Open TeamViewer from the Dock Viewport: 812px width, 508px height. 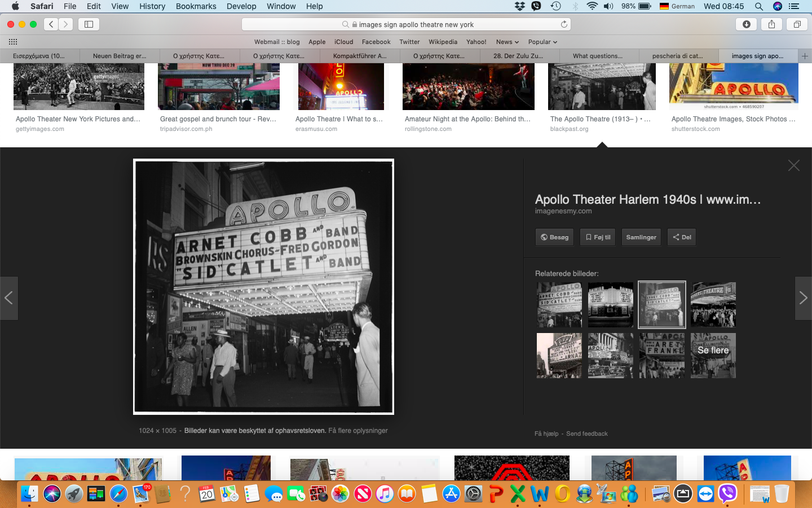click(x=705, y=494)
